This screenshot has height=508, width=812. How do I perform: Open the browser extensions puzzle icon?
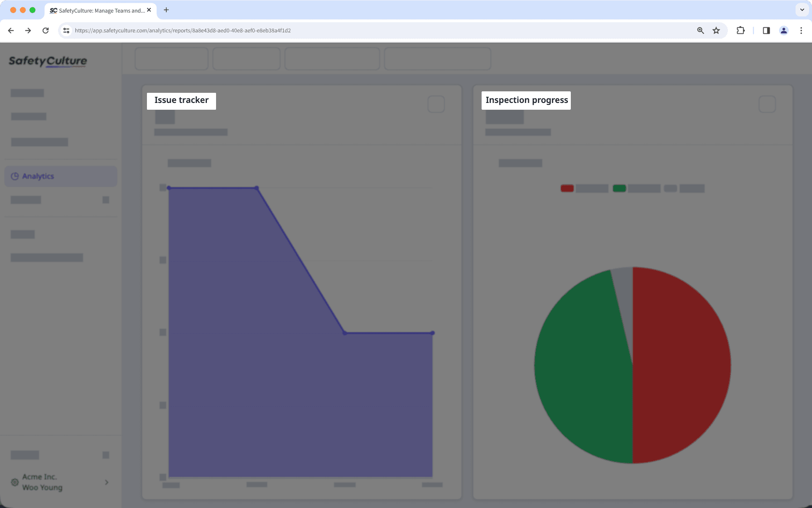[x=740, y=30]
